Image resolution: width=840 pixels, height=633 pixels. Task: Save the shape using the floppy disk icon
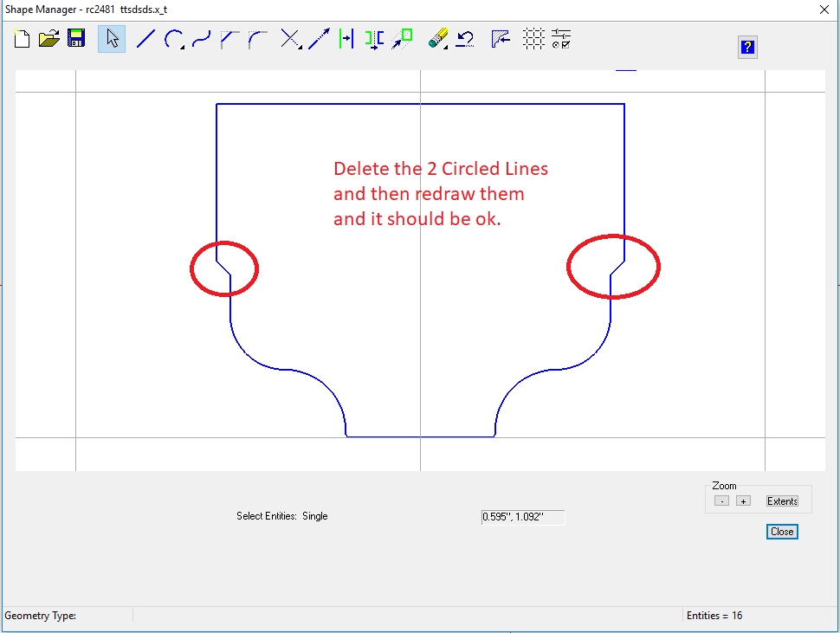pos(76,39)
